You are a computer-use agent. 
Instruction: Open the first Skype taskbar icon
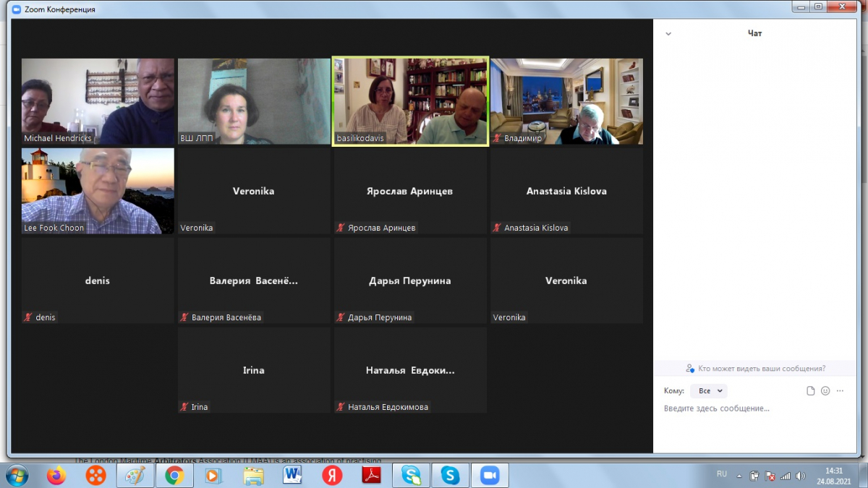(x=412, y=476)
